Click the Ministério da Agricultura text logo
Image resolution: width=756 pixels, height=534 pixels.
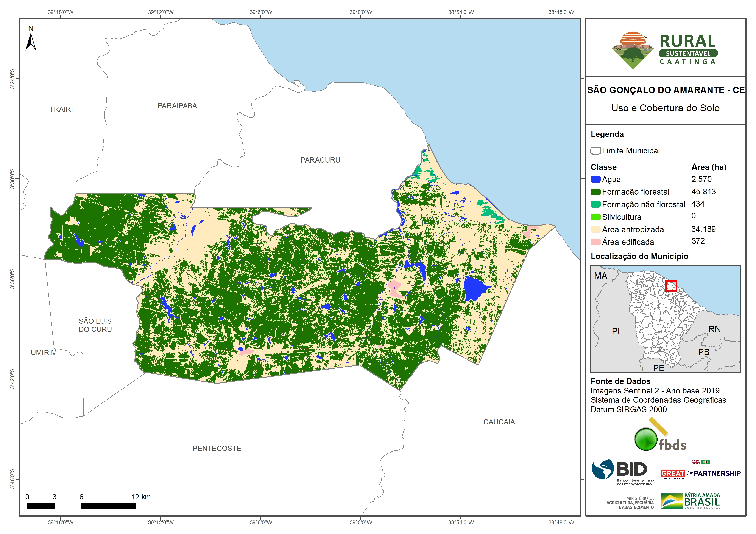630,503
